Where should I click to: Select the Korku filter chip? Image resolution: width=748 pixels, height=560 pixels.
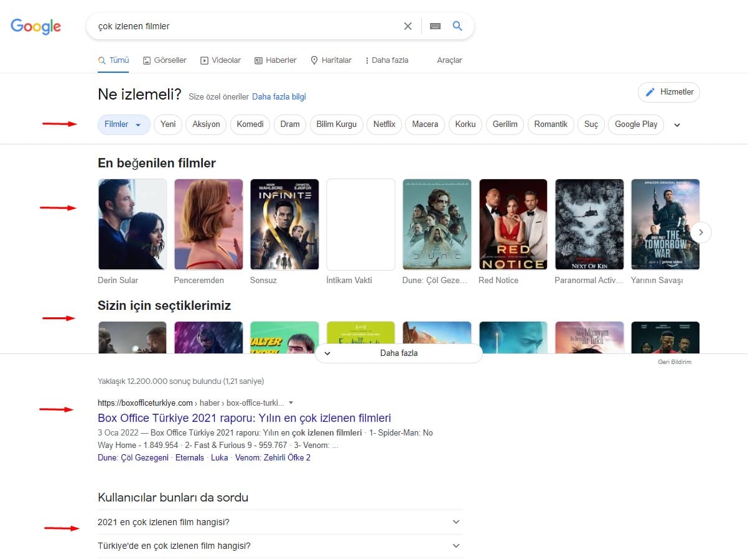[465, 124]
